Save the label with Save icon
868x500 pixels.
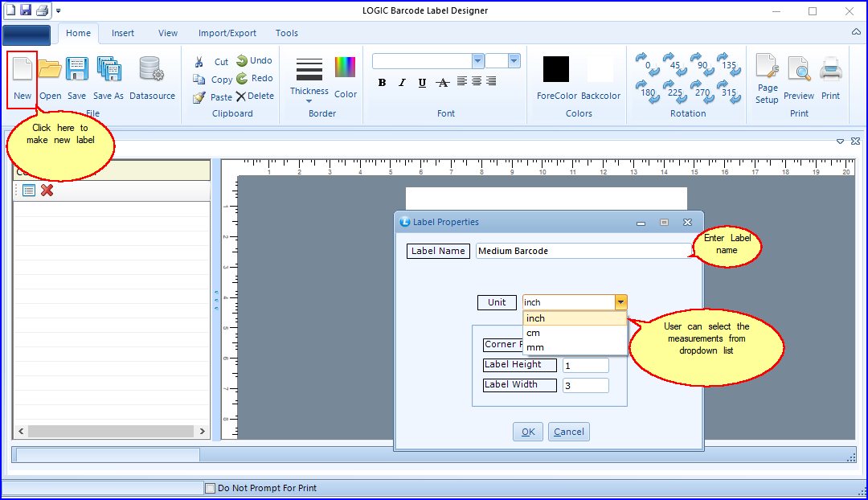pyautogui.click(x=77, y=80)
